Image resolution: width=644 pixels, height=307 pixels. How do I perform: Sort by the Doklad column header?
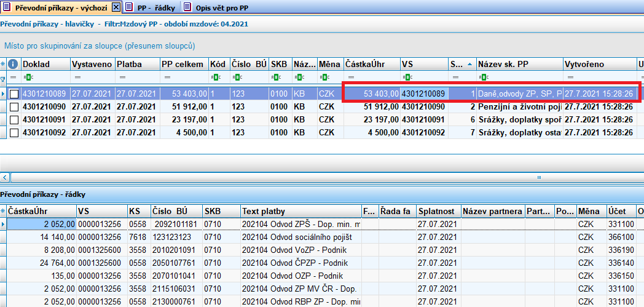pos(45,64)
